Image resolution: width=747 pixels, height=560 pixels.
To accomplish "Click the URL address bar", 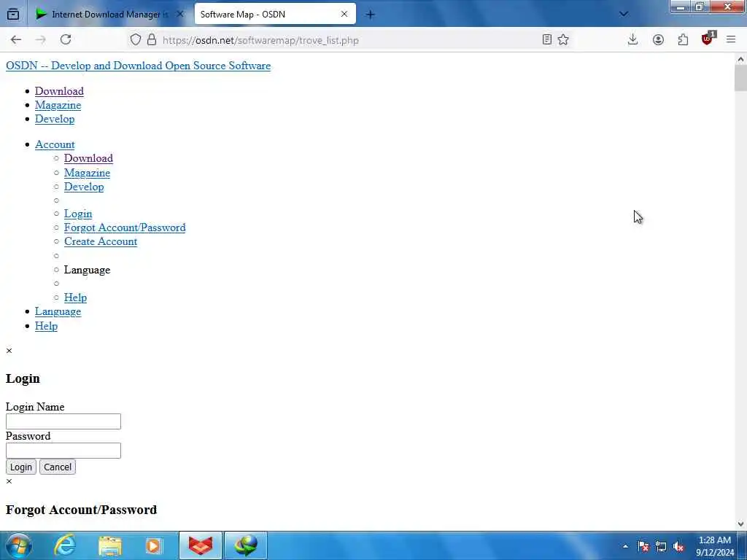I will 348,41.
